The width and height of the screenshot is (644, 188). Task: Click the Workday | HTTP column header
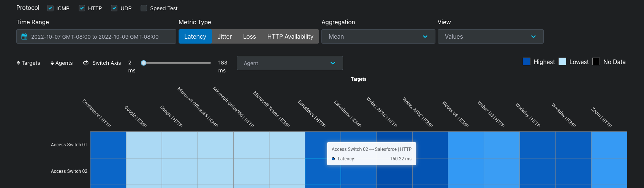528,115
